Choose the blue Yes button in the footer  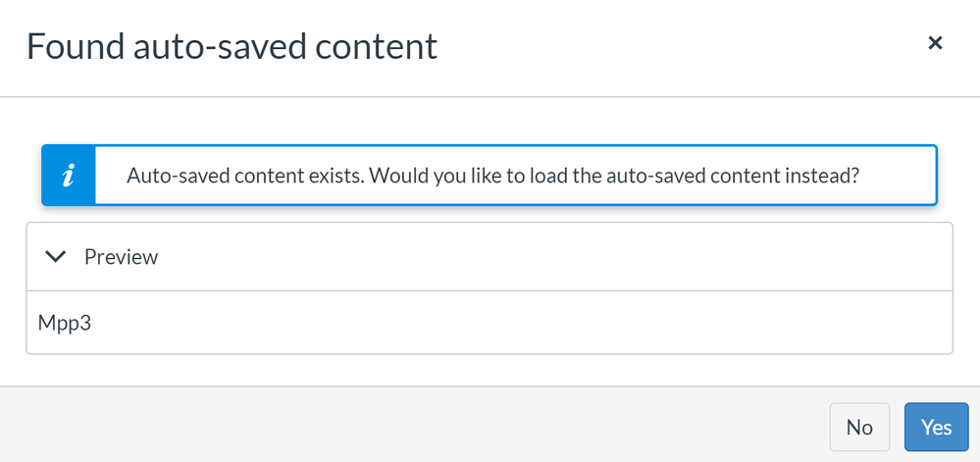point(936,427)
